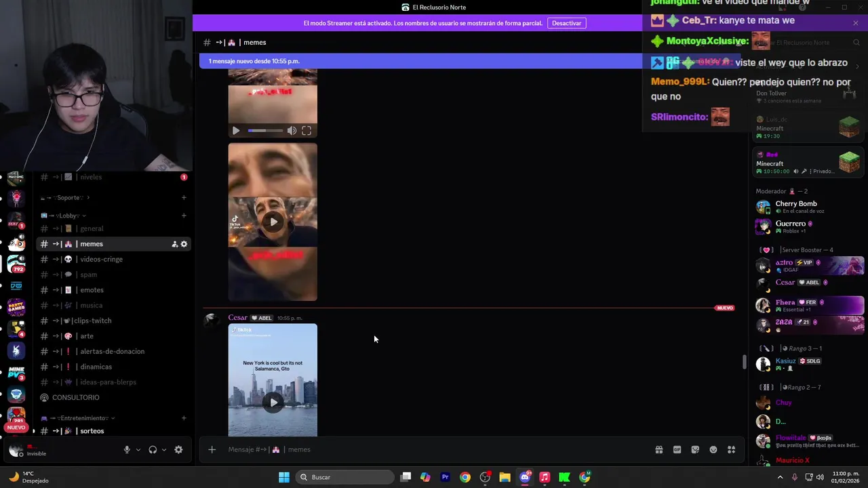868x488 pixels.
Task: Open File Explorer from taskbar
Action: click(x=505, y=477)
